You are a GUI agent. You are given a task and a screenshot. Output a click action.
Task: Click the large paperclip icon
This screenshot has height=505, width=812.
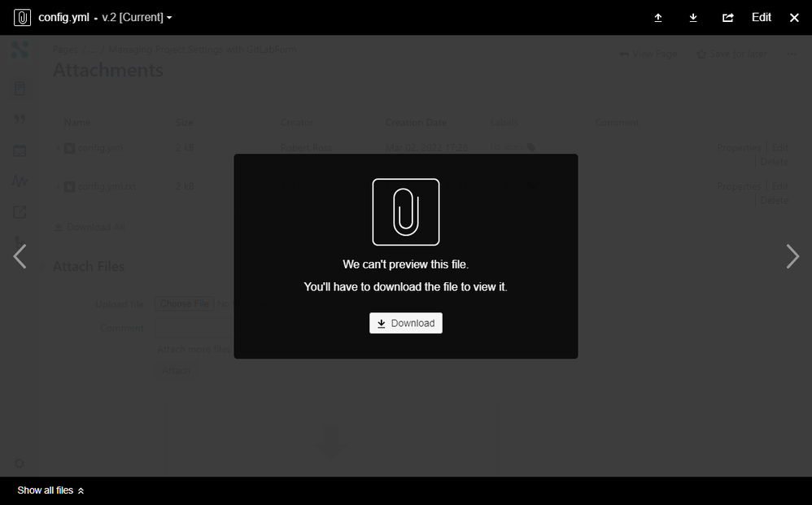[405, 212]
